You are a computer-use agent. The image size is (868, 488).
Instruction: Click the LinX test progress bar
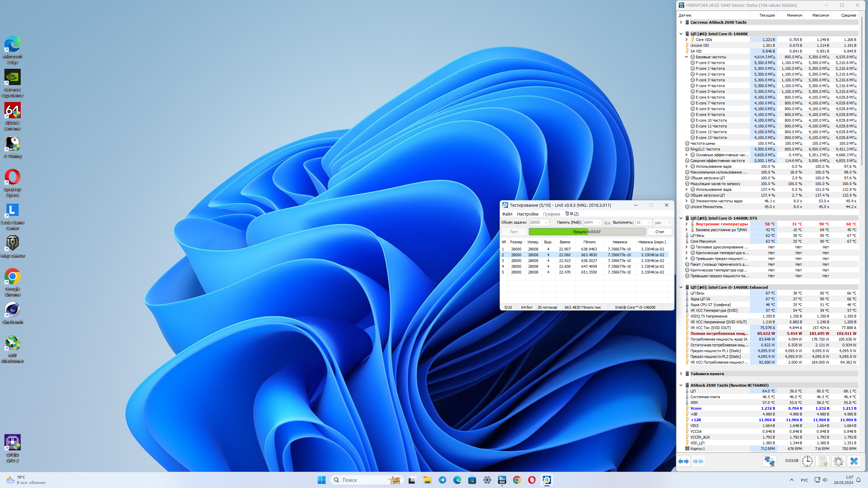click(587, 232)
